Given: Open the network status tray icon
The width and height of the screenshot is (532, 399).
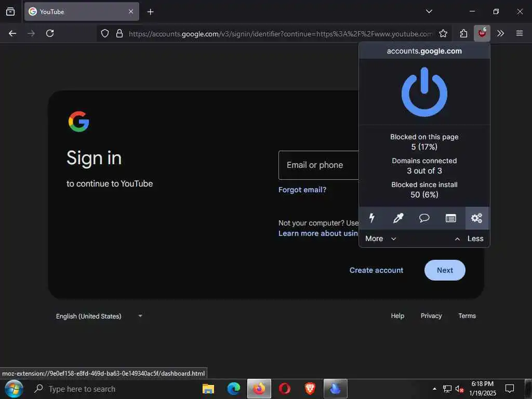Looking at the screenshot, I should tap(447, 389).
